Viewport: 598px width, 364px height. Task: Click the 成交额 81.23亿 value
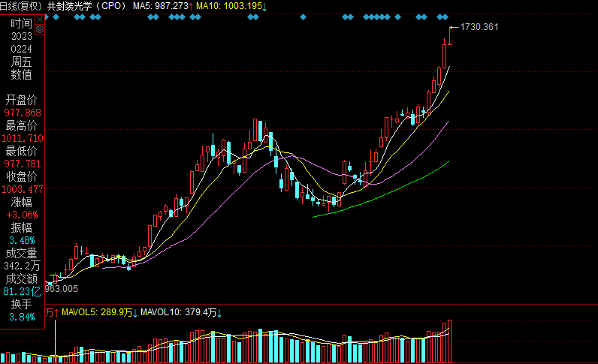point(22,291)
